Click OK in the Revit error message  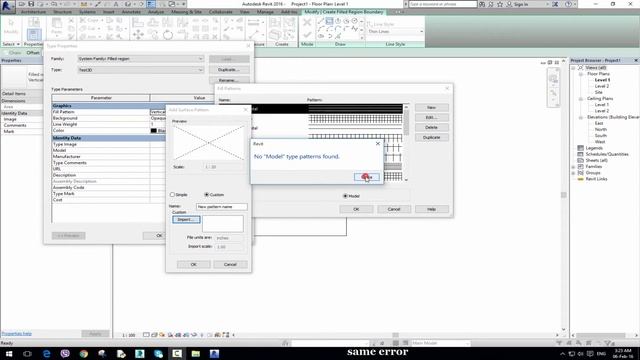pyautogui.click(x=367, y=177)
